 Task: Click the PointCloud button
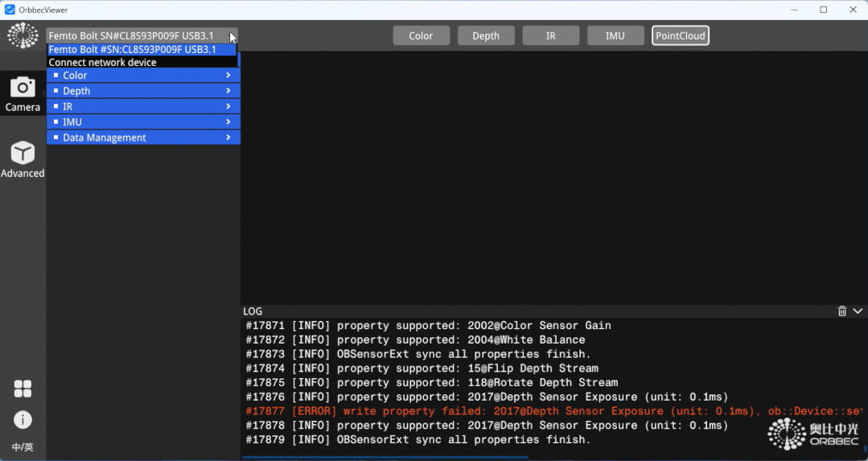point(681,35)
